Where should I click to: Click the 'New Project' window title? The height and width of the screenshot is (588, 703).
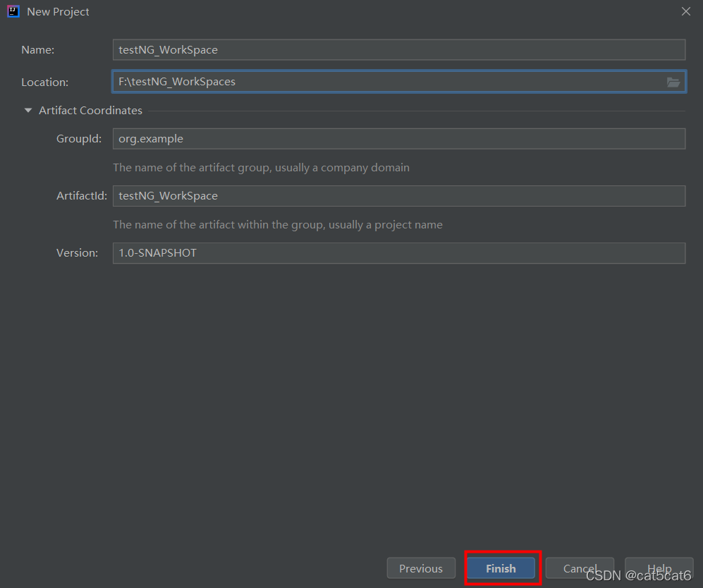tap(58, 12)
